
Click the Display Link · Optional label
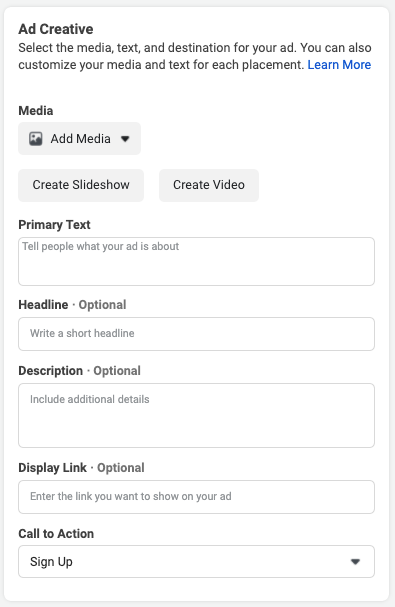coord(81,468)
